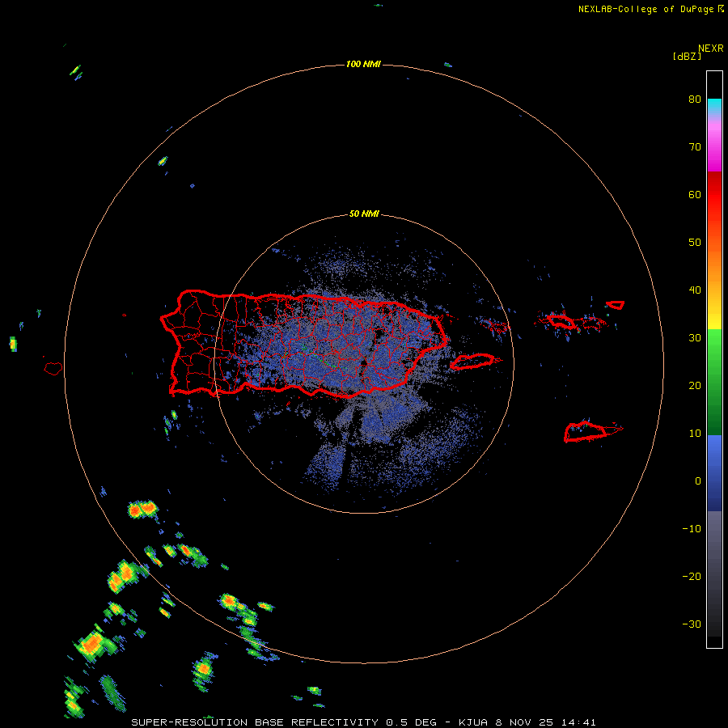Image resolution: width=728 pixels, height=728 pixels.
Task: Click the 70 value on the dBZ scale
Action: 695,147
